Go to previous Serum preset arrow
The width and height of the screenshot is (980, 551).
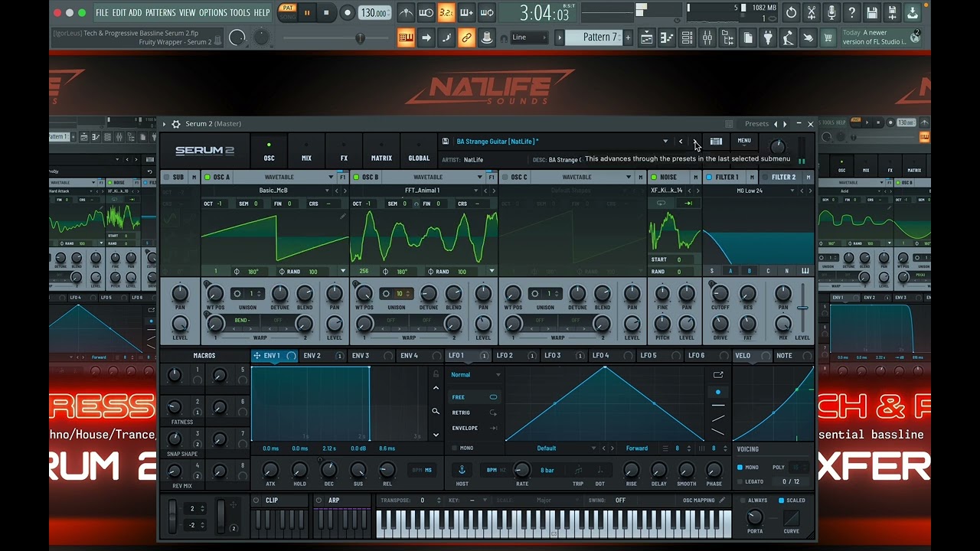pos(681,142)
